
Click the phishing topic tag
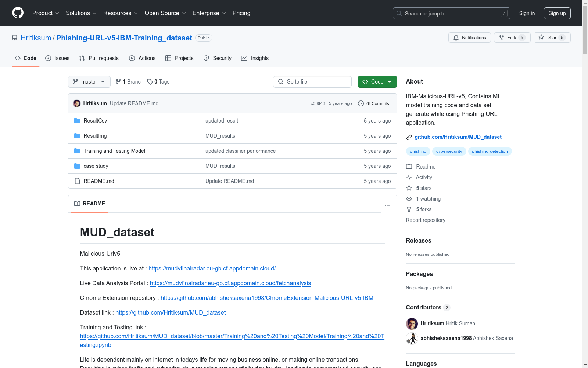(x=418, y=151)
